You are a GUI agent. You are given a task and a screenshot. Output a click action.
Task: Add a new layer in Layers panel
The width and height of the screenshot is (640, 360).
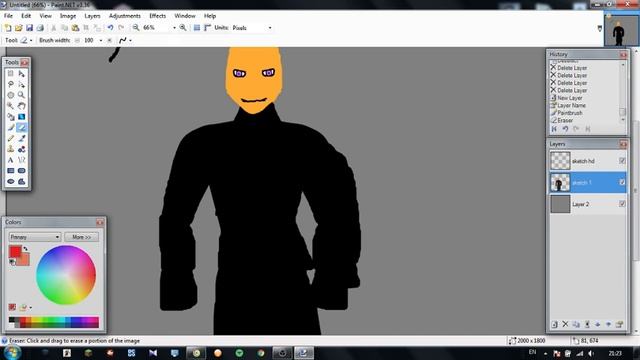click(x=554, y=324)
